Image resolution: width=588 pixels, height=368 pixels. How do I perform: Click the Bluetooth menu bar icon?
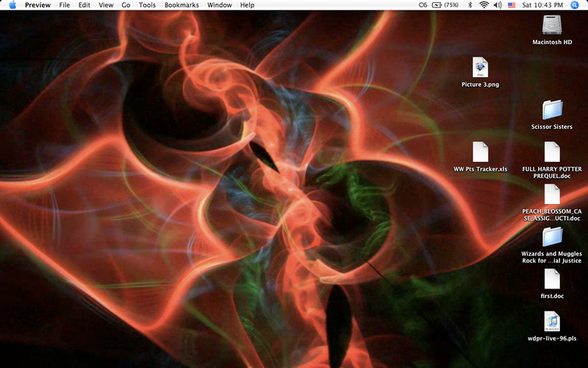coord(470,5)
